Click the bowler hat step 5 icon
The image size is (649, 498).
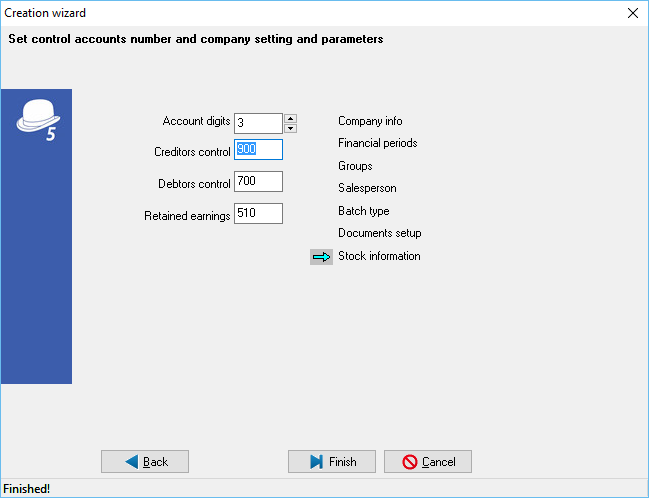(x=36, y=120)
